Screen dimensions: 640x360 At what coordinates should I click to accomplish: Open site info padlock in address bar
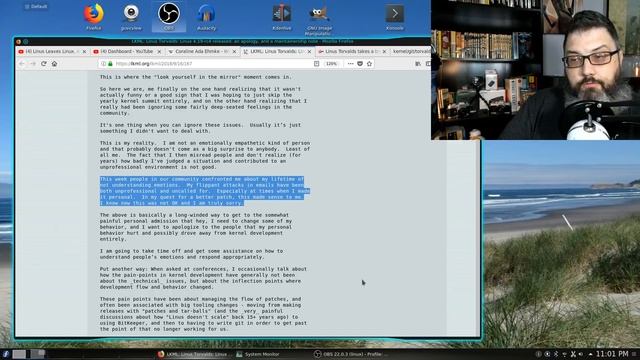[110, 64]
